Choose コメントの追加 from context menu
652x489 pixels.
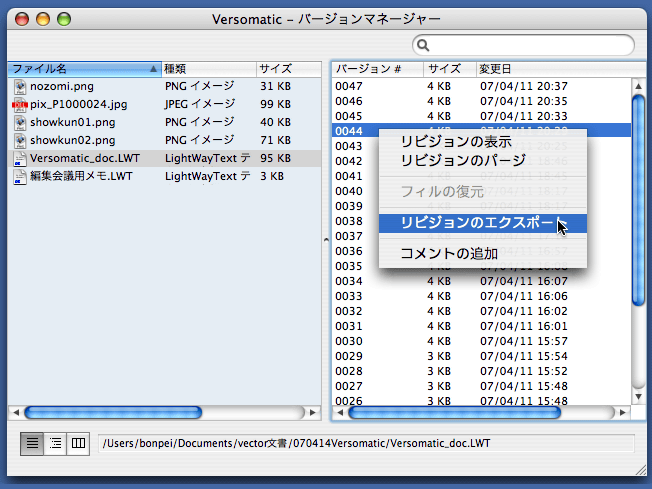(x=483, y=253)
